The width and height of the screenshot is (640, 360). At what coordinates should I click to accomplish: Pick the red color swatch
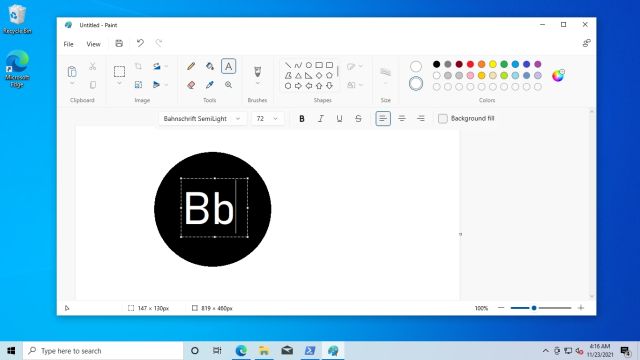pyautogui.click(x=470, y=64)
